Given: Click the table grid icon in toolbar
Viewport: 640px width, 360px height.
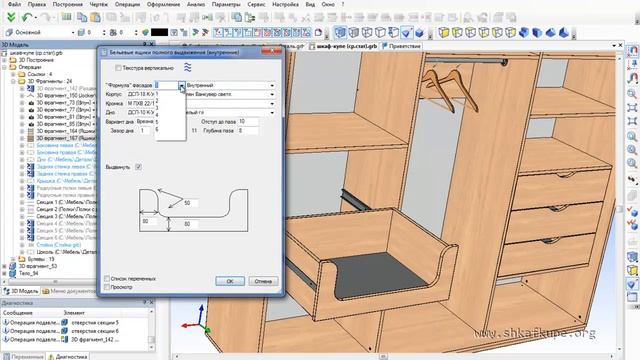Looking at the screenshot, I should click(x=66, y=17).
